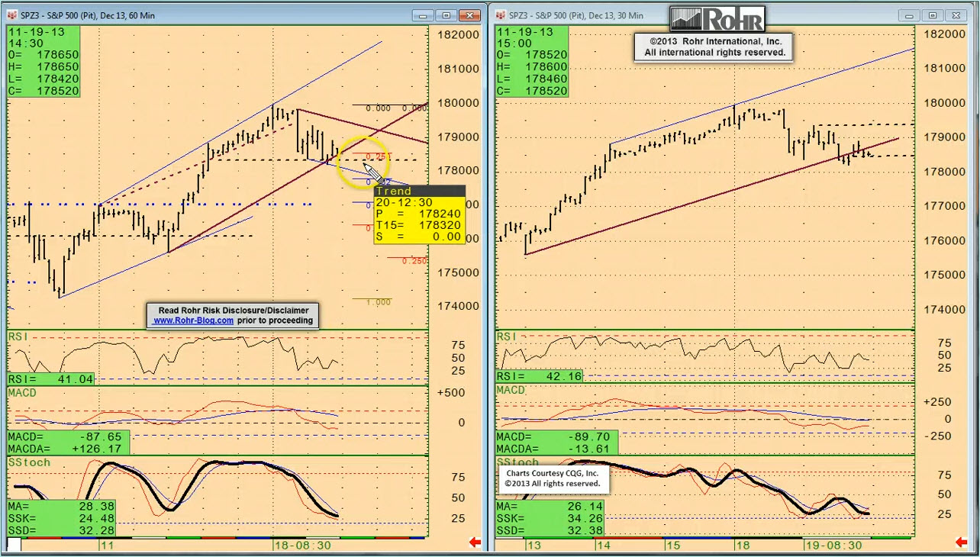Click the OHLC data box on the 60 Min chart
The height and width of the screenshot is (557, 980).
tap(43, 62)
